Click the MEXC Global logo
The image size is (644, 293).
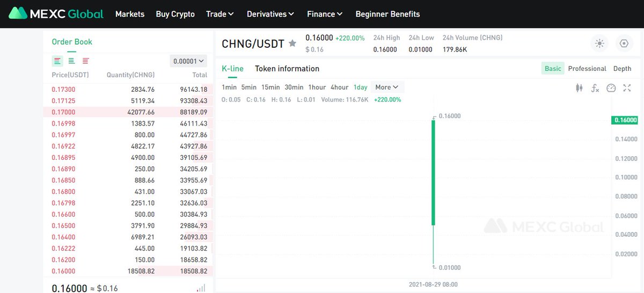56,13
